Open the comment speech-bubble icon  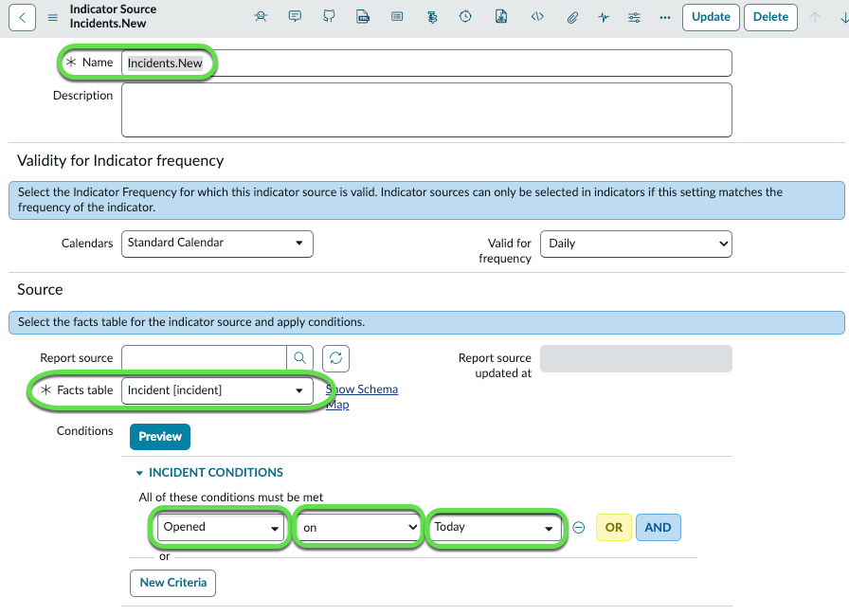tap(295, 17)
